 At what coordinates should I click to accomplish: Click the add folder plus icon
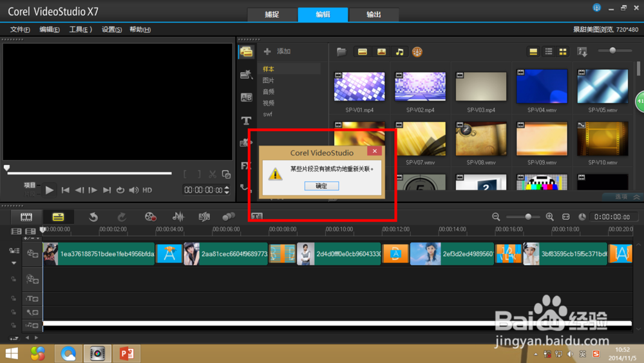pos(267,52)
